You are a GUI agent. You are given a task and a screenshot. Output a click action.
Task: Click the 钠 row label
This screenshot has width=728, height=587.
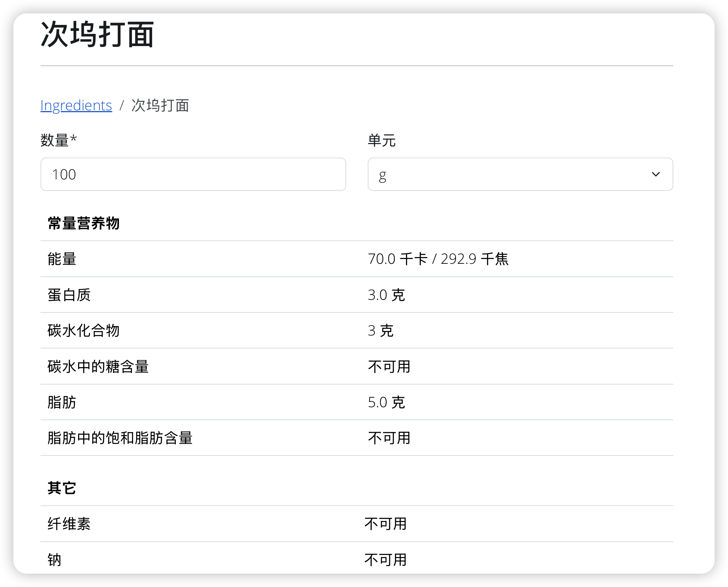54,560
